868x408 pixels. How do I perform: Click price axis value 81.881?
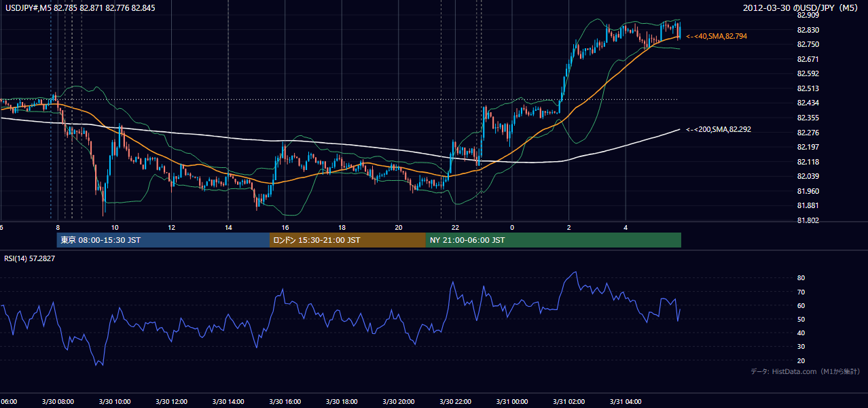click(808, 205)
